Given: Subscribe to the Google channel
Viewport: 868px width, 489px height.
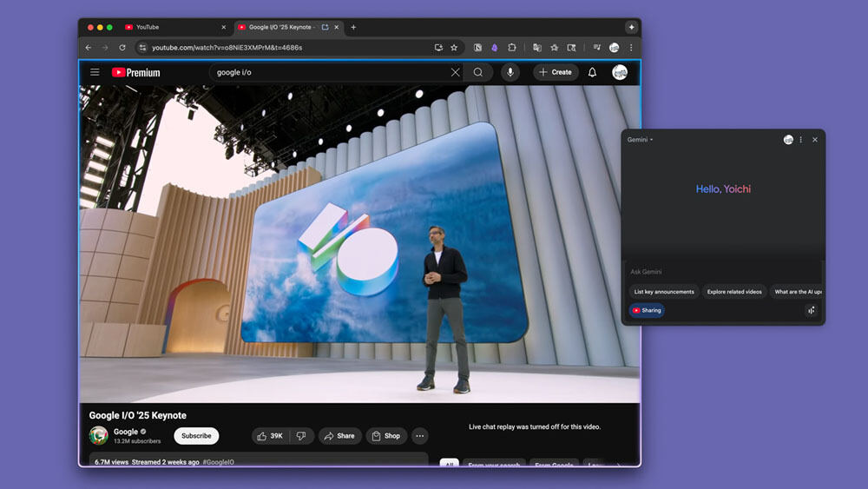Looking at the screenshot, I should (196, 436).
